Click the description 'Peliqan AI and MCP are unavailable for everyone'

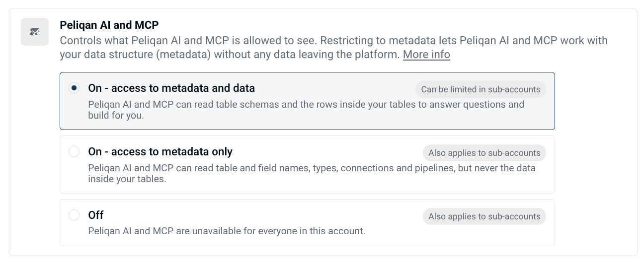[x=227, y=231]
